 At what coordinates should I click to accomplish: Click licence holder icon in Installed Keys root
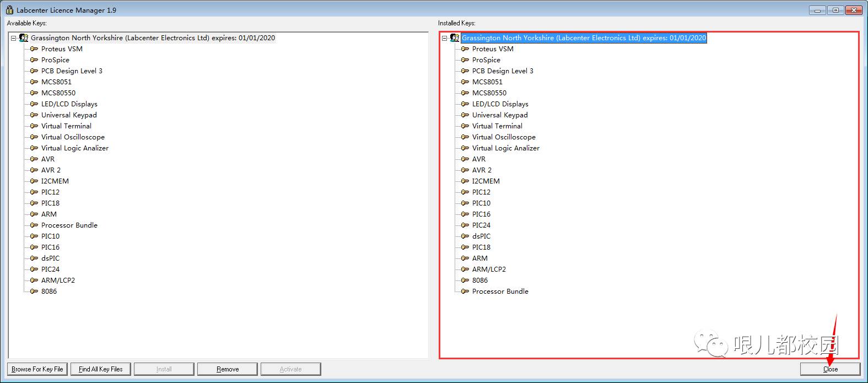coord(455,38)
